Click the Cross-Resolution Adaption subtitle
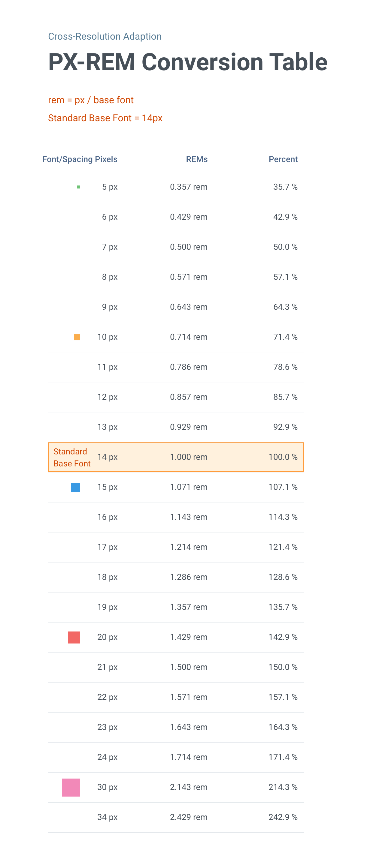Image resolution: width=376 pixels, height=868 pixels. [105, 36]
